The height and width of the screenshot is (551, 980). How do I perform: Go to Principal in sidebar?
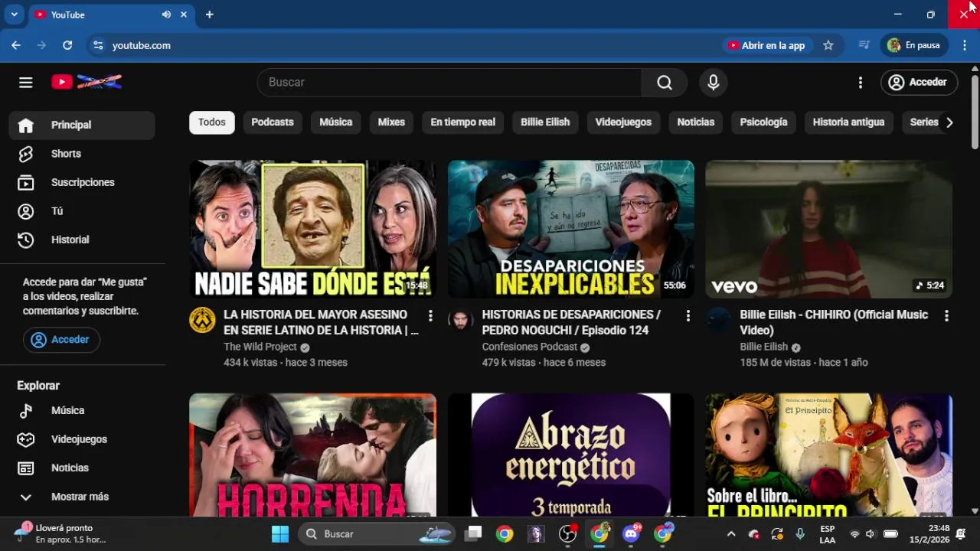(x=82, y=125)
